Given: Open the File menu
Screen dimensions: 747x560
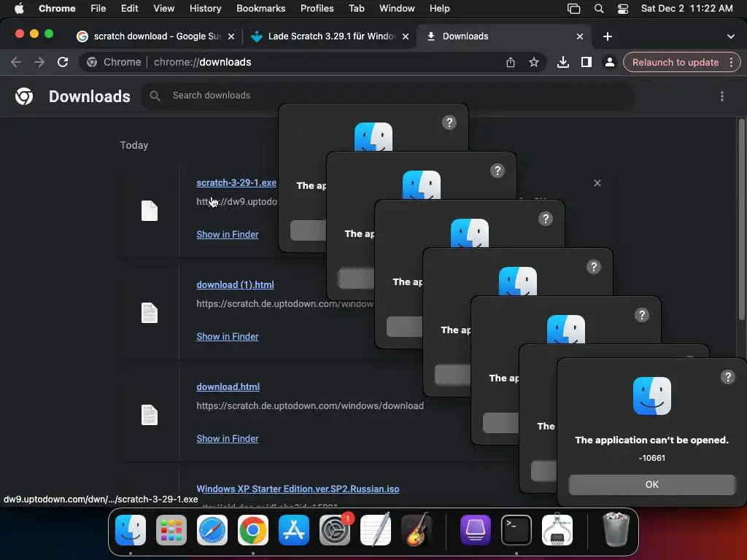Looking at the screenshot, I should (x=98, y=9).
